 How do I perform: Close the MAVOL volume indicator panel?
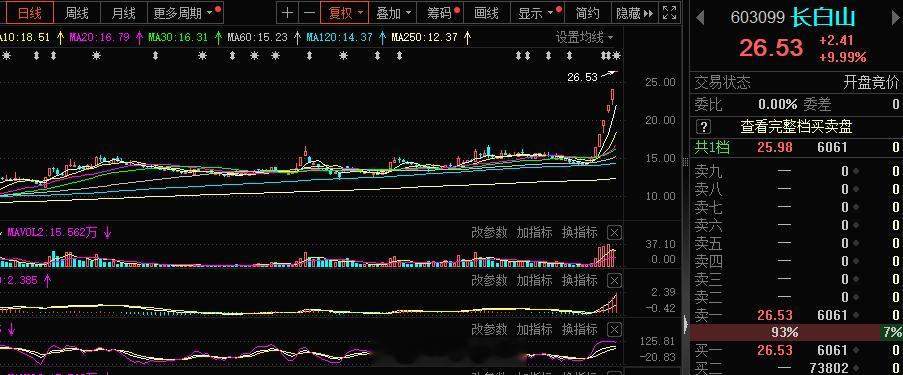615,233
